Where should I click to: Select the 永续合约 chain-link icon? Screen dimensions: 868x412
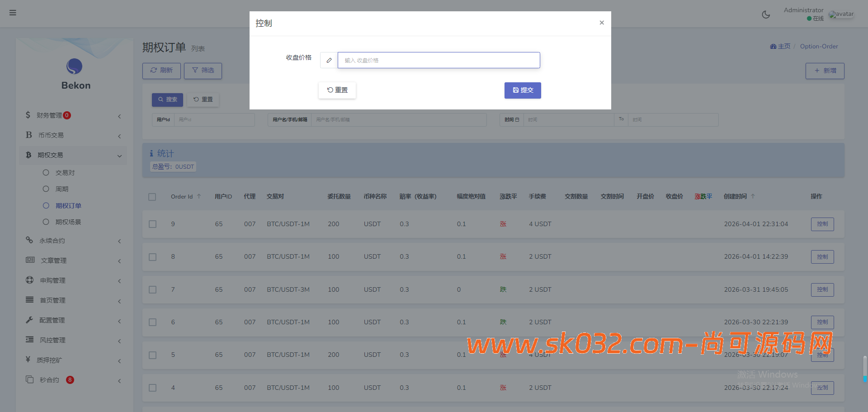tap(29, 240)
